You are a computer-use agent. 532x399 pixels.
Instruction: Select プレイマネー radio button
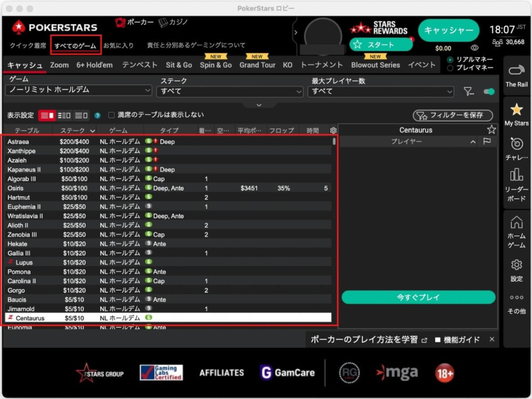coord(450,68)
